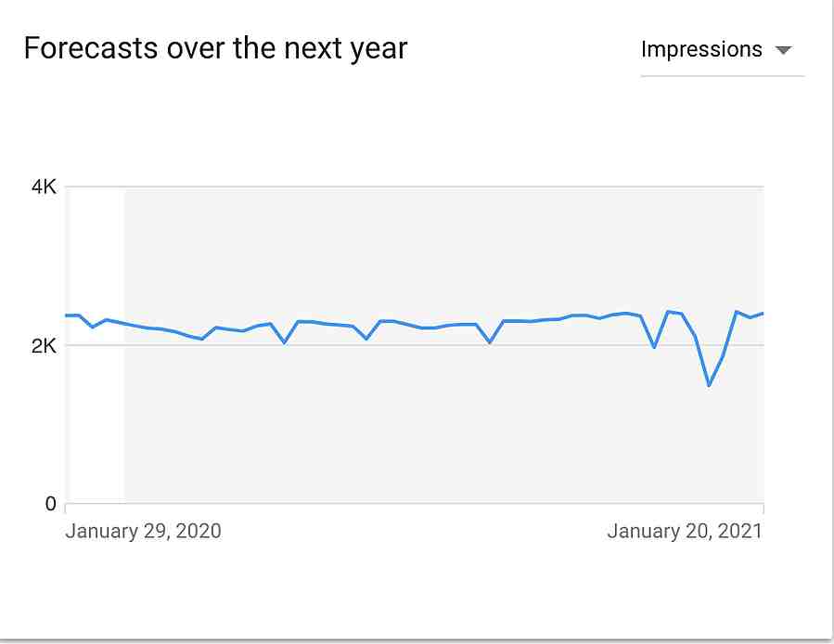Click the final point of the blue line
Viewport: 834px width, 644px height.
(x=763, y=314)
